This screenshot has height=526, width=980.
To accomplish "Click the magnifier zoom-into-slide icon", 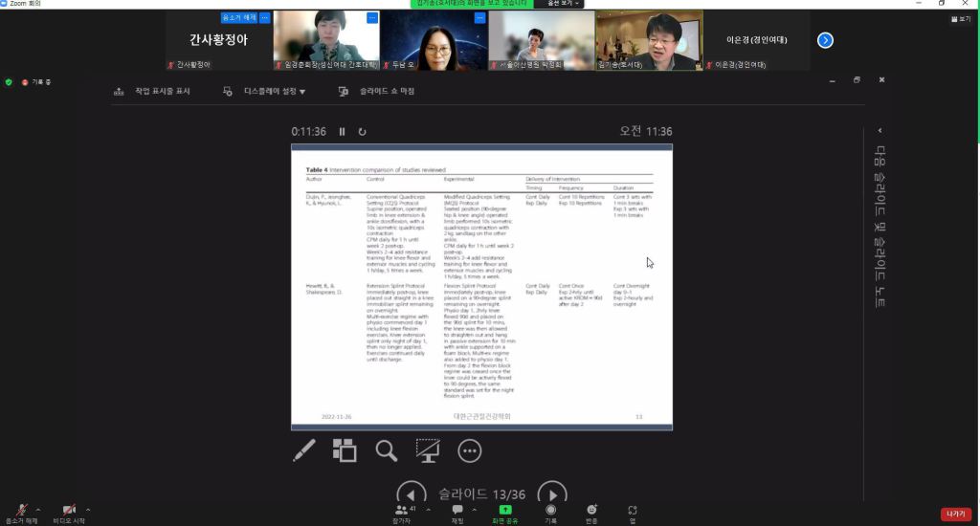I will 387,450.
